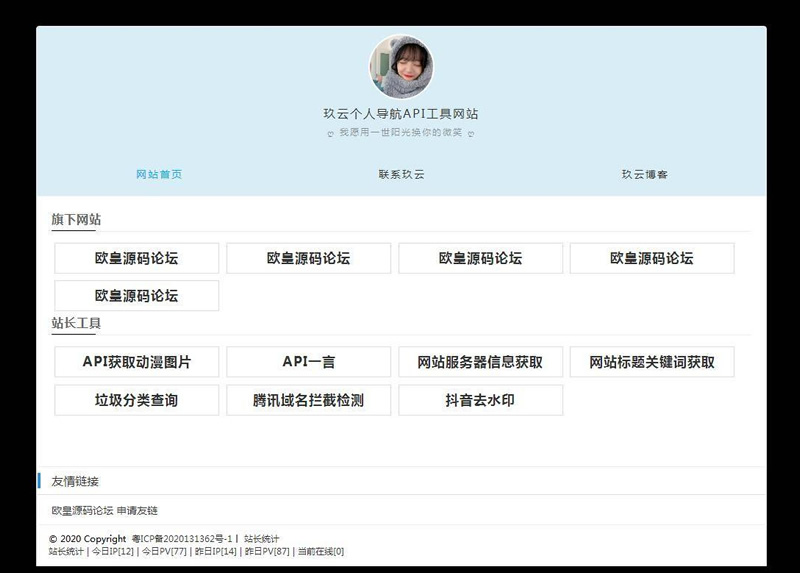Click the site title 玖云个人导航API工具网站

tap(401, 114)
